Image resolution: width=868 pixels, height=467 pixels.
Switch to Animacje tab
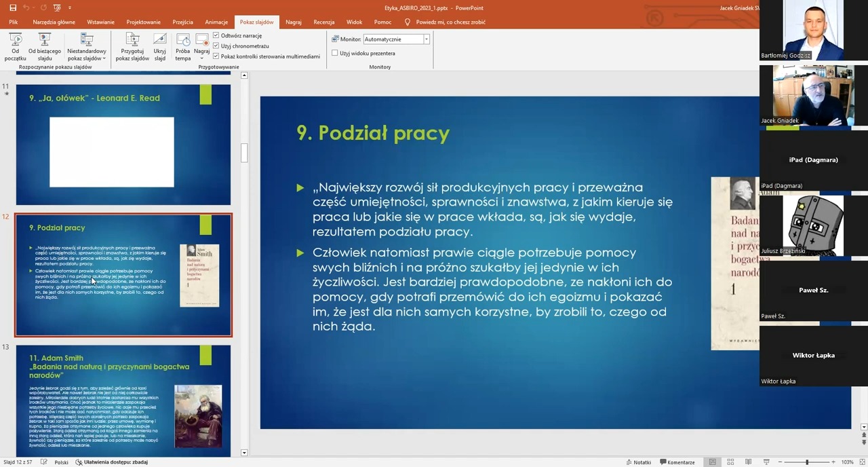216,22
